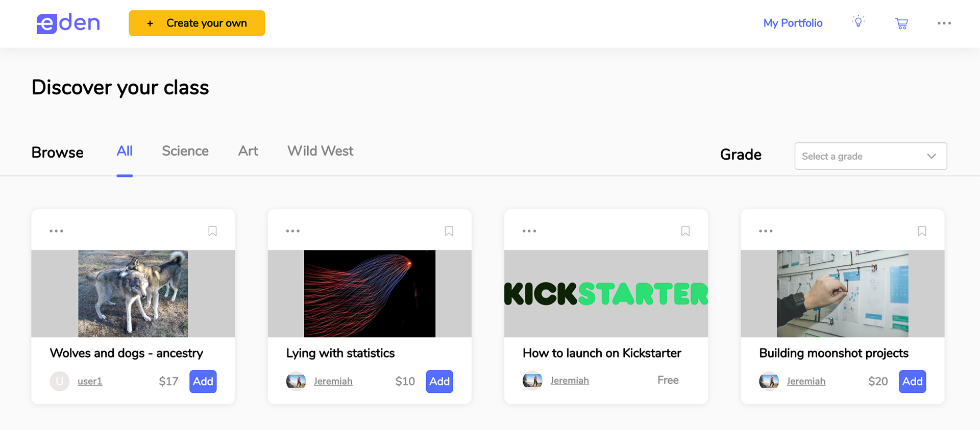
Task: Click the Eden logo
Action: click(x=68, y=23)
